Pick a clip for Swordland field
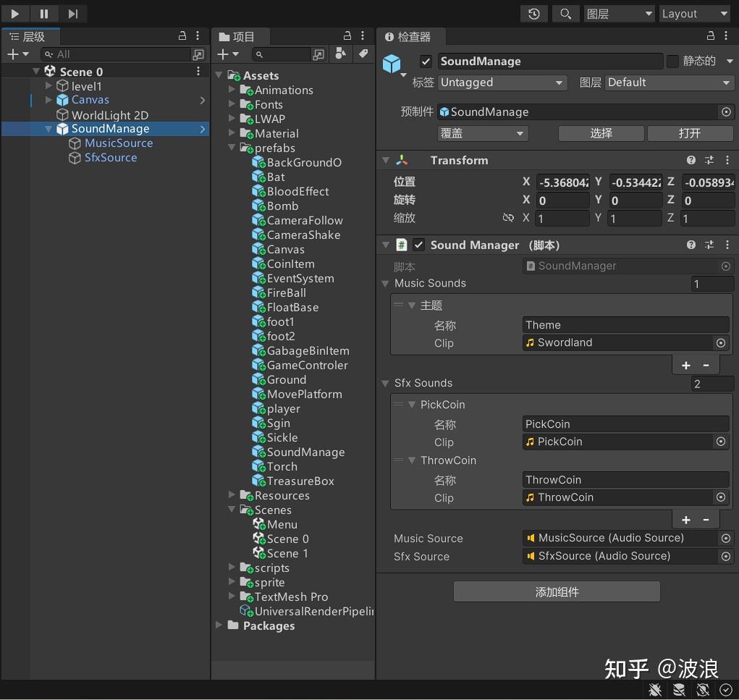This screenshot has width=739, height=700. (721, 342)
